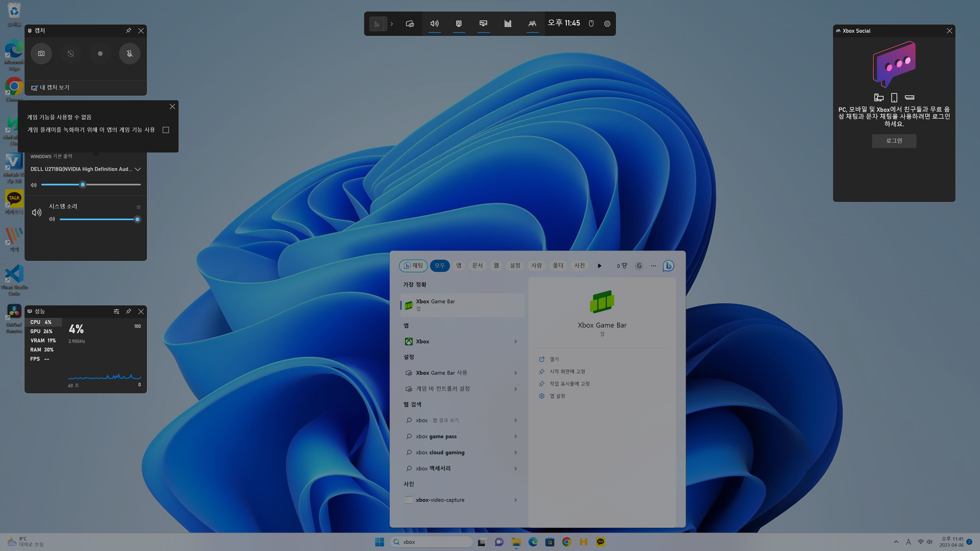Viewport: 980px width, 551px height.
Task: Favorite the 시스템 소리 star
Action: pos(139,207)
